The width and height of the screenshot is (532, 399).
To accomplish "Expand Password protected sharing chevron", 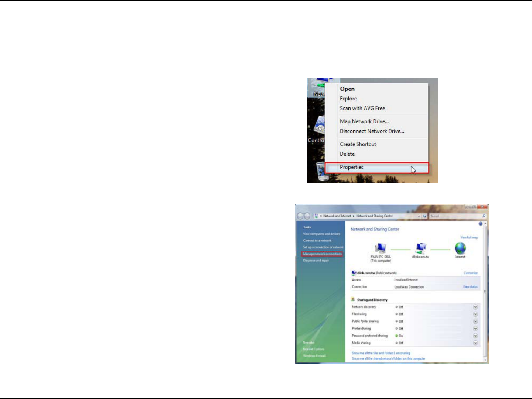I will click(x=475, y=336).
